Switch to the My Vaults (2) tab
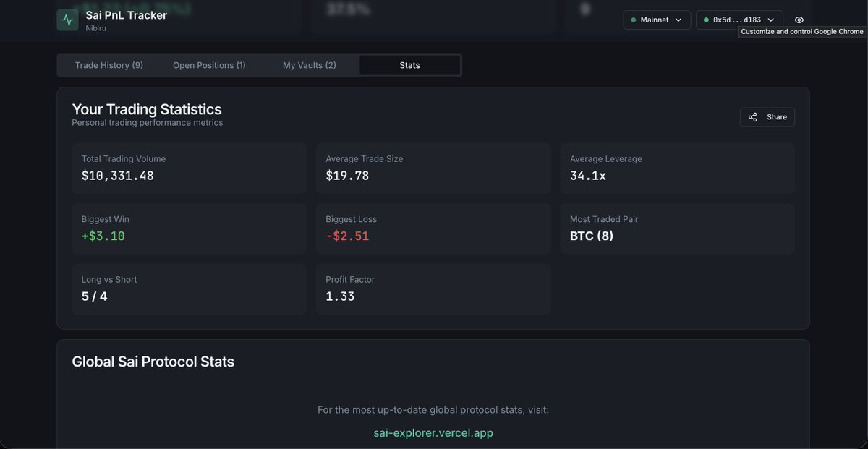 pyautogui.click(x=310, y=65)
